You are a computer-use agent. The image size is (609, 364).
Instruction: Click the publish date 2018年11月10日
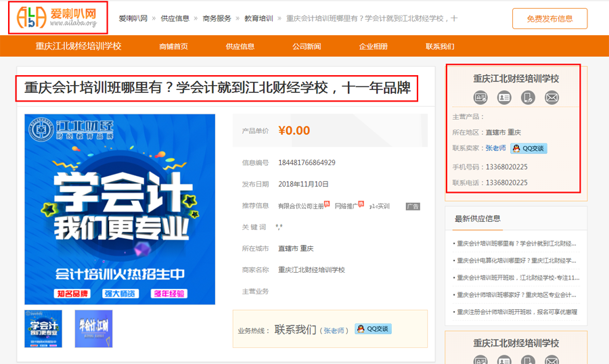303,184
